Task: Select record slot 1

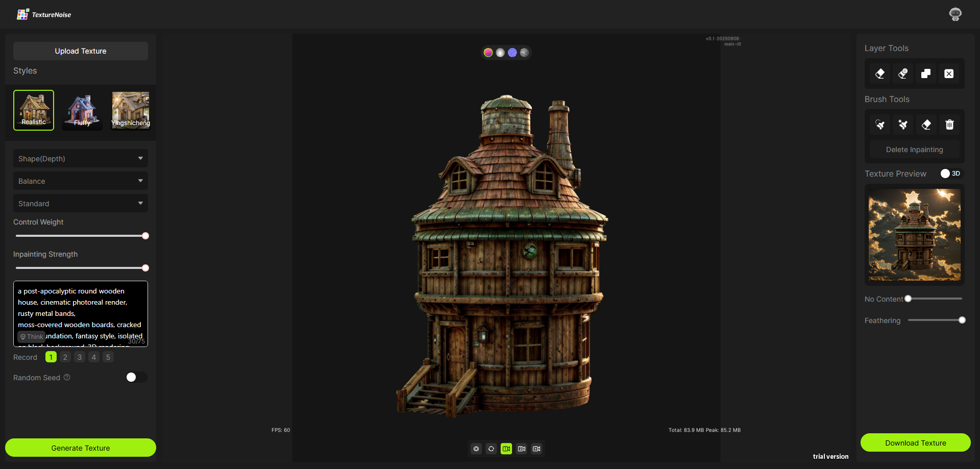Action: click(51, 357)
